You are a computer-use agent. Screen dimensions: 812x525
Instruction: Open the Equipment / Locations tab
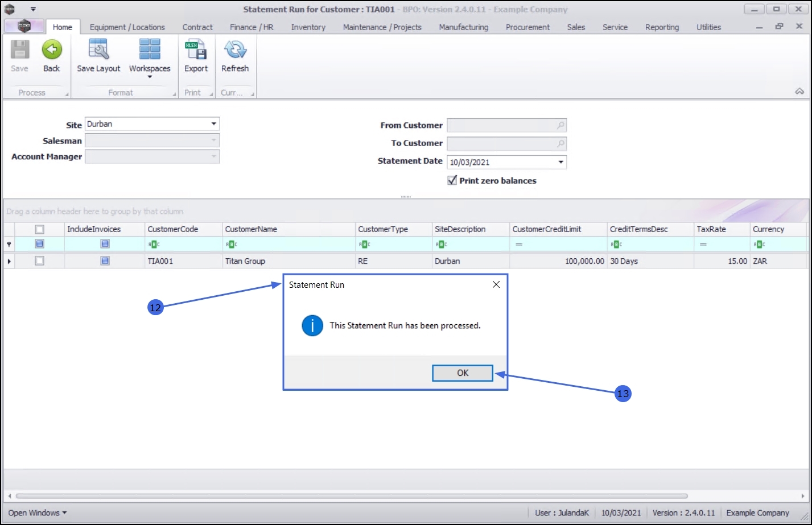[x=127, y=27]
